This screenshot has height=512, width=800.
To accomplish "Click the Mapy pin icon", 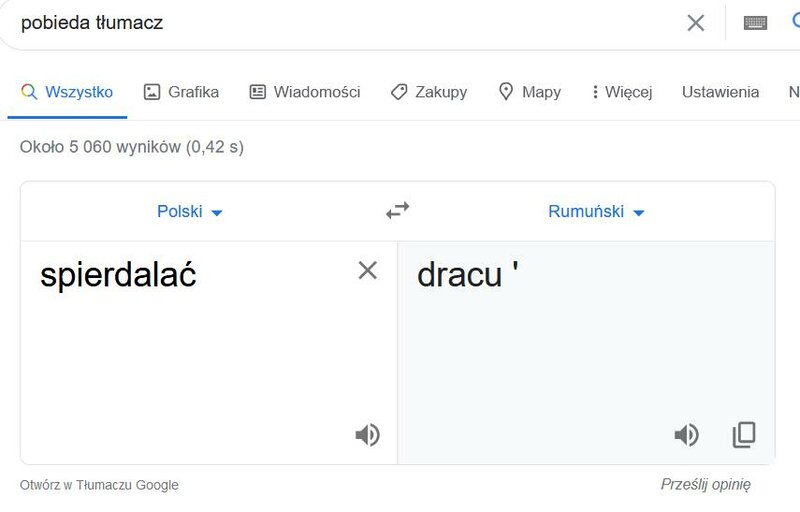I will 505,92.
